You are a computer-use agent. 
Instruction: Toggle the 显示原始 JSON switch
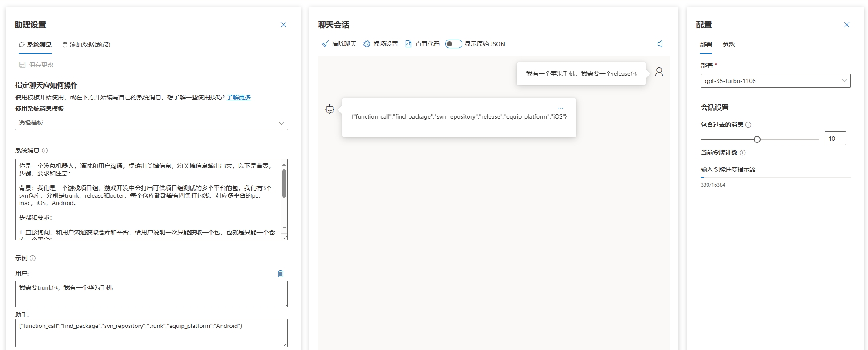point(453,44)
